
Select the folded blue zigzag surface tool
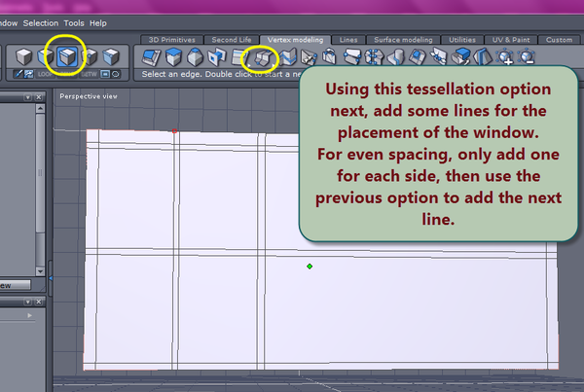[x=288, y=57]
